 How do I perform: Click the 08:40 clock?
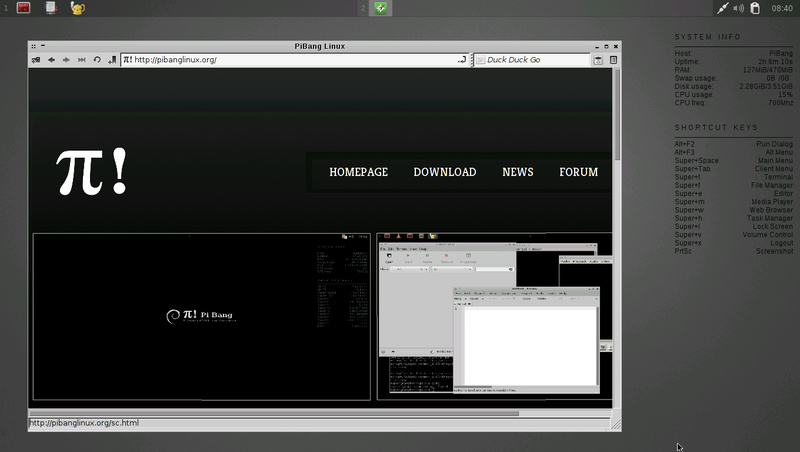[782, 8]
